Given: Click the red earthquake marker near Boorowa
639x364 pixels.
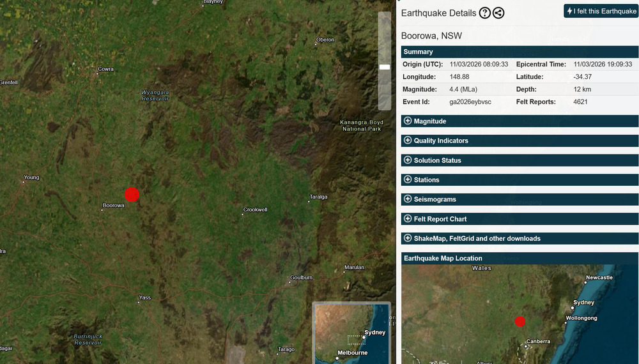Looking at the screenshot, I should [x=132, y=195].
